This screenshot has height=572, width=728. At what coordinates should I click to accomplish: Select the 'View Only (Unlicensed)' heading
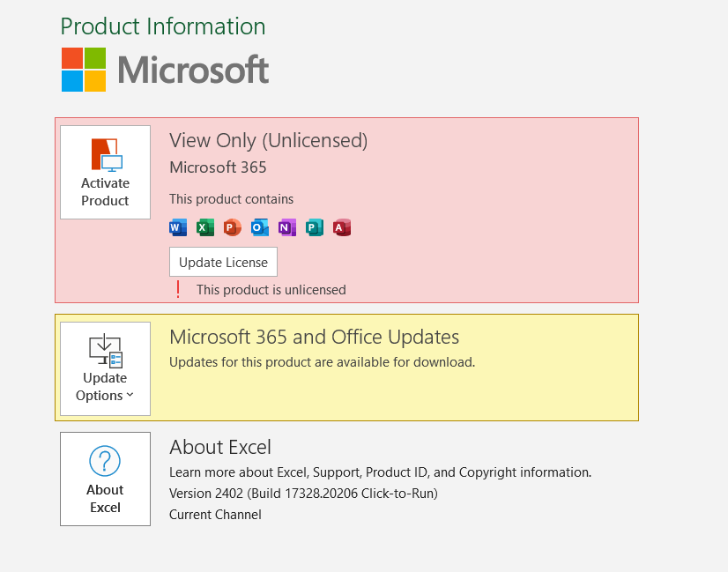point(268,141)
